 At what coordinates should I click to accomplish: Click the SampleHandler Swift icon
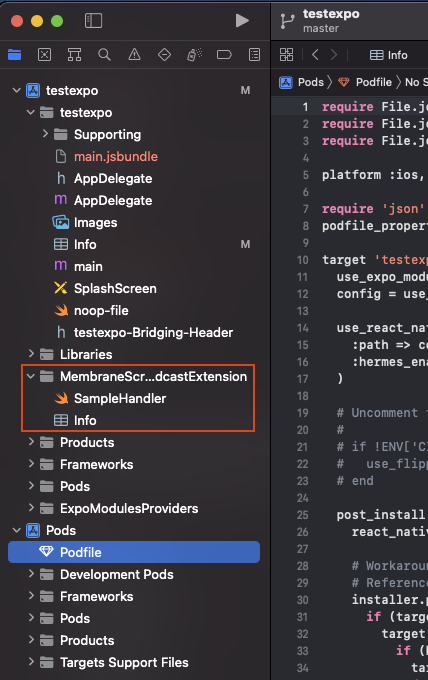(x=61, y=398)
